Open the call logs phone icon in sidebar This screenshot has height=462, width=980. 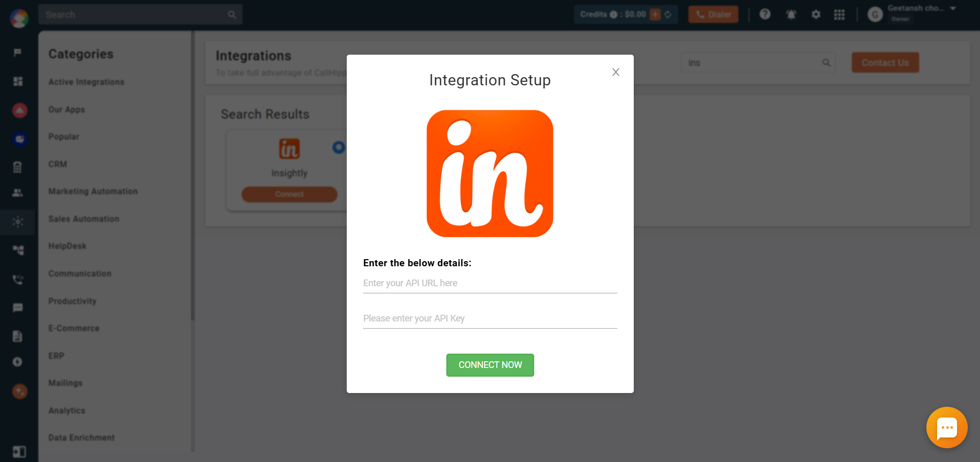click(18, 280)
